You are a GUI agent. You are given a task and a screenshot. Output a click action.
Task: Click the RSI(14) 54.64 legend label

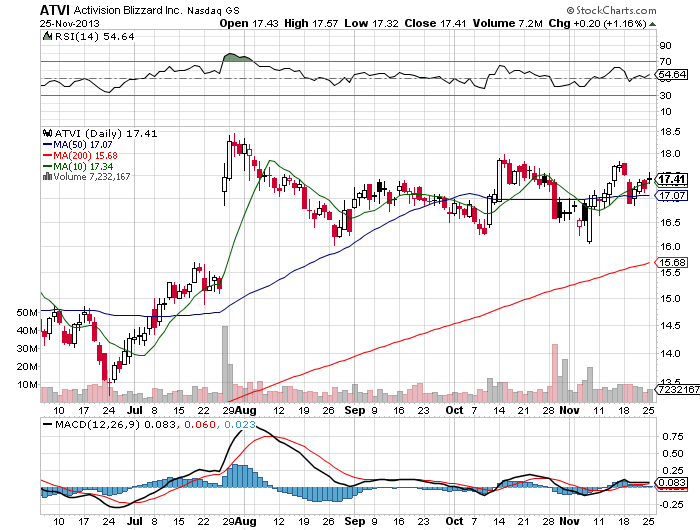pos(94,37)
